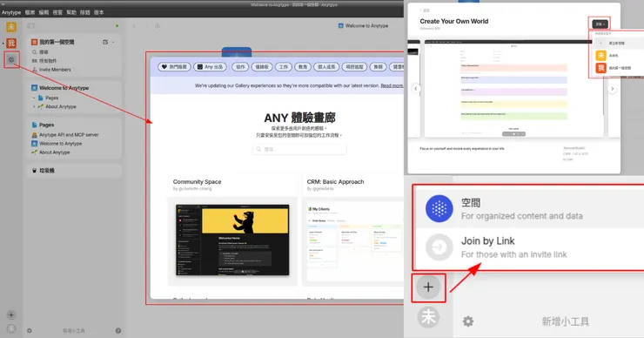644x338 pixels.
Task: Select the 個人成長 gallery category chip
Action: point(326,66)
